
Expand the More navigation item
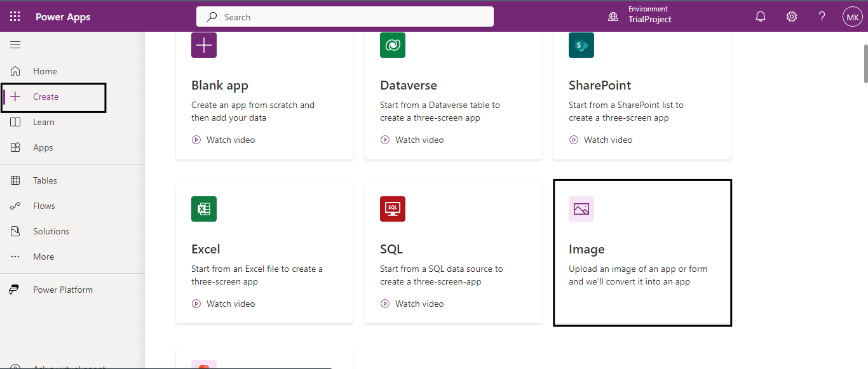tap(43, 257)
